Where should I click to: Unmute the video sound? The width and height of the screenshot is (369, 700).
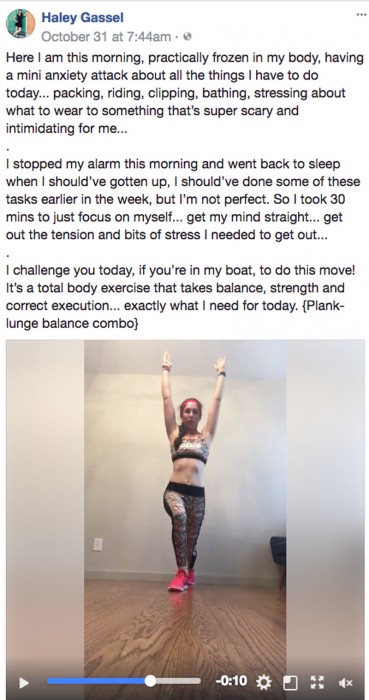tap(345, 683)
